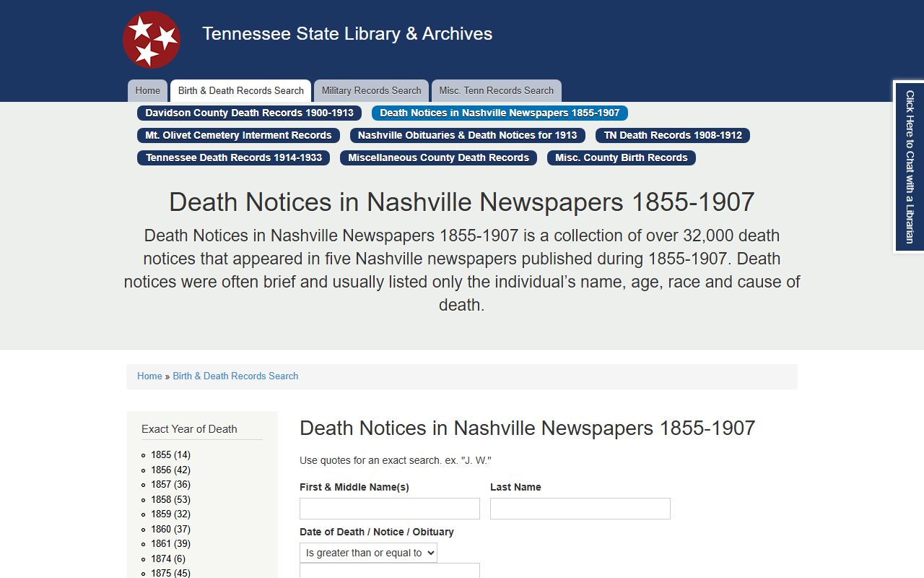The height and width of the screenshot is (578, 924).
Task: Filter by year 1856 (42)
Action: (x=170, y=470)
